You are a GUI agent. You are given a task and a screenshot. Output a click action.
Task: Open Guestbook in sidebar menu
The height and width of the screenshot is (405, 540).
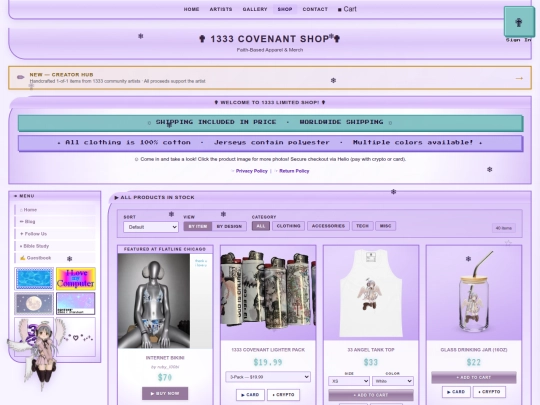(x=55, y=258)
